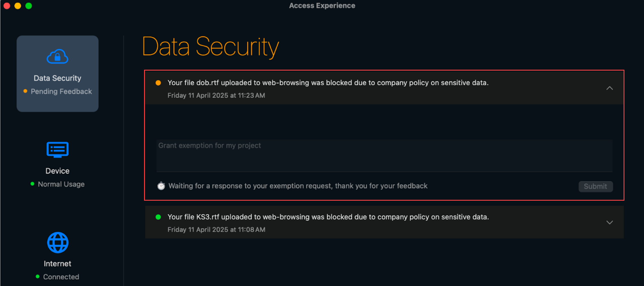Image resolution: width=644 pixels, height=286 pixels.
Task: Click the yellow minimize window button
Action: (18, 6)
